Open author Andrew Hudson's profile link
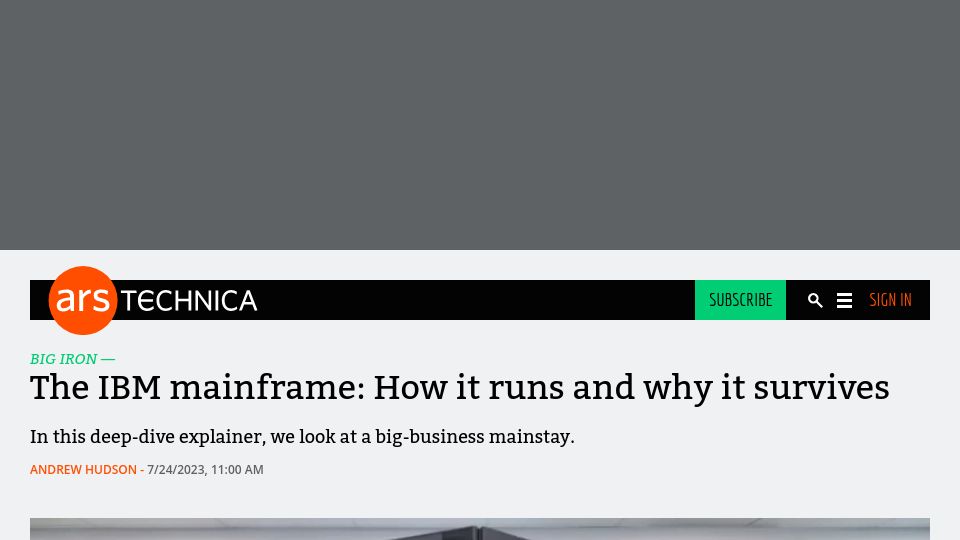The width and height of the screenshot is (960, 540). point(83,470)
